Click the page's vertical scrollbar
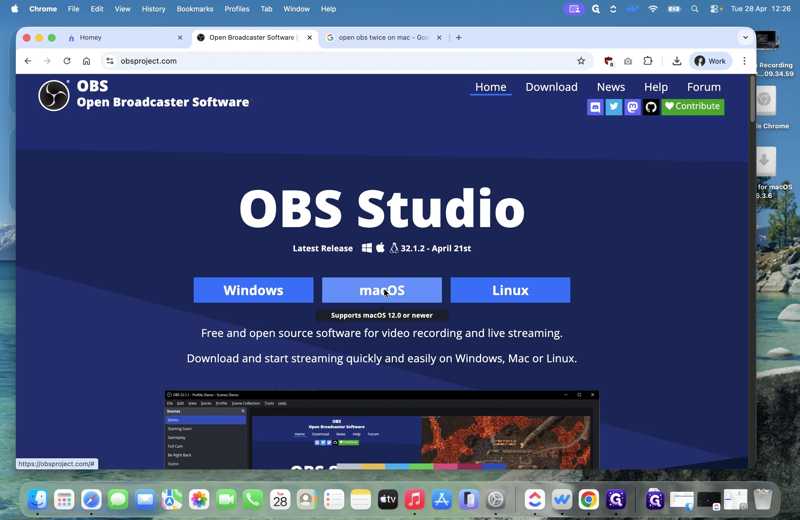Screen dimensions: 800x520 pos(753,98)
